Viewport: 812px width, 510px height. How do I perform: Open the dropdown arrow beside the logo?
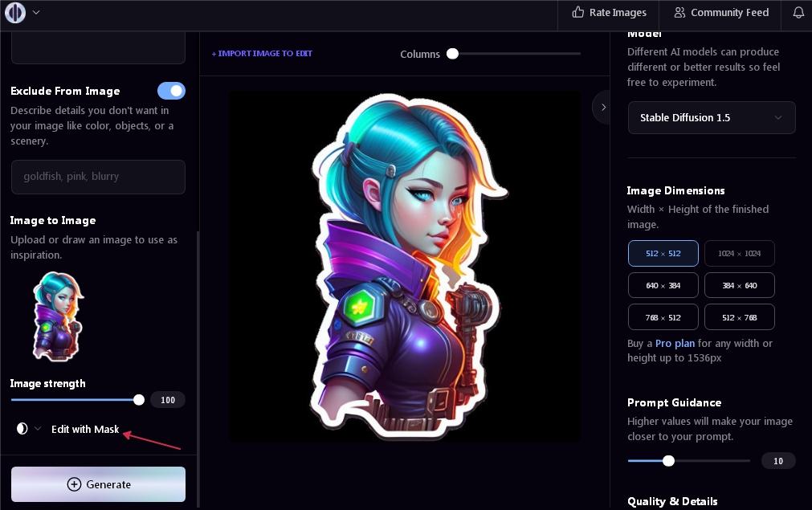pos(36,13)
